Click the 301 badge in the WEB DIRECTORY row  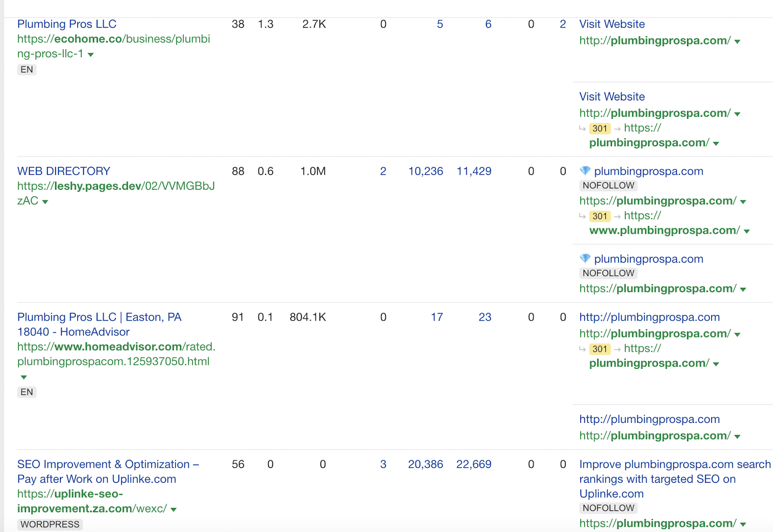click(600, 216)
